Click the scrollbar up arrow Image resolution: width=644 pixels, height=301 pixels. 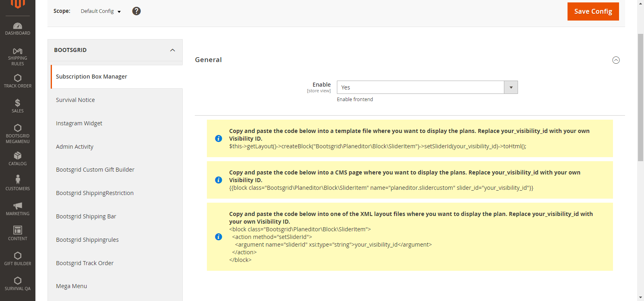(640, 3)
